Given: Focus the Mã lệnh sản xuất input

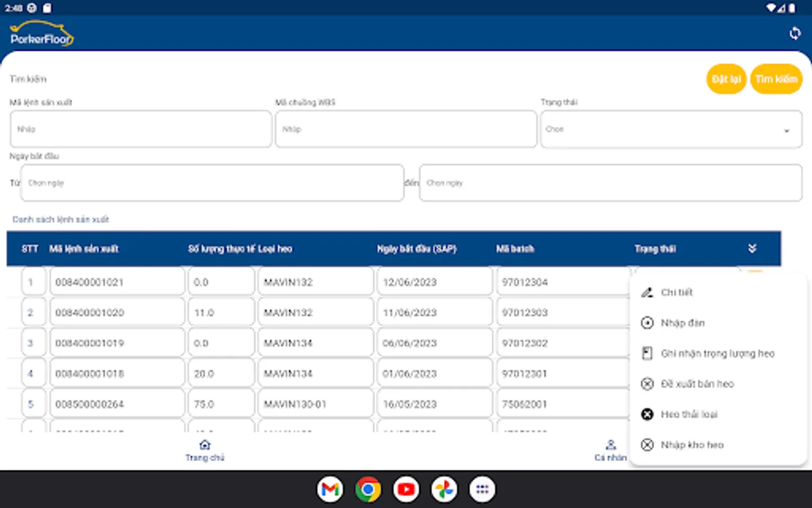Looking at the screenshot, I should (x=141, y=129).
